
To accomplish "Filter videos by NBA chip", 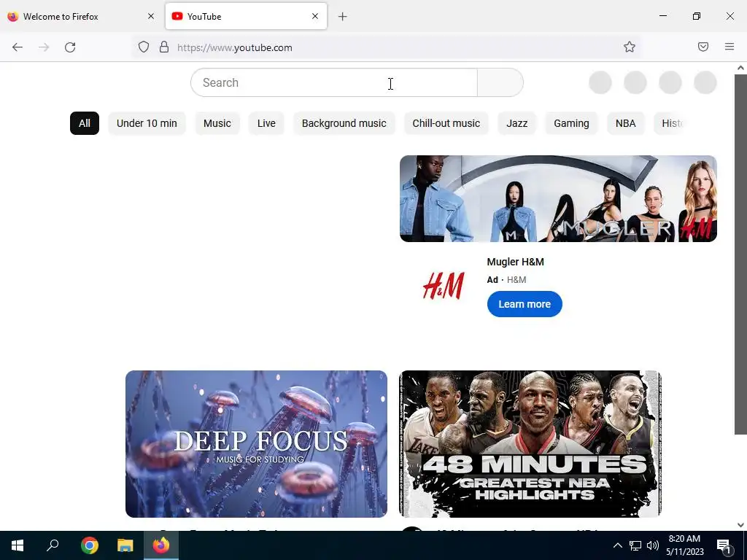I will point(625,123).
